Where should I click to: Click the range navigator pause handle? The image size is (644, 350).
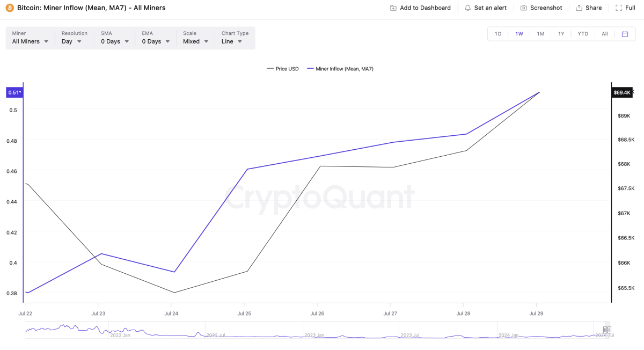pyautogui.click(x=607, y=330)
